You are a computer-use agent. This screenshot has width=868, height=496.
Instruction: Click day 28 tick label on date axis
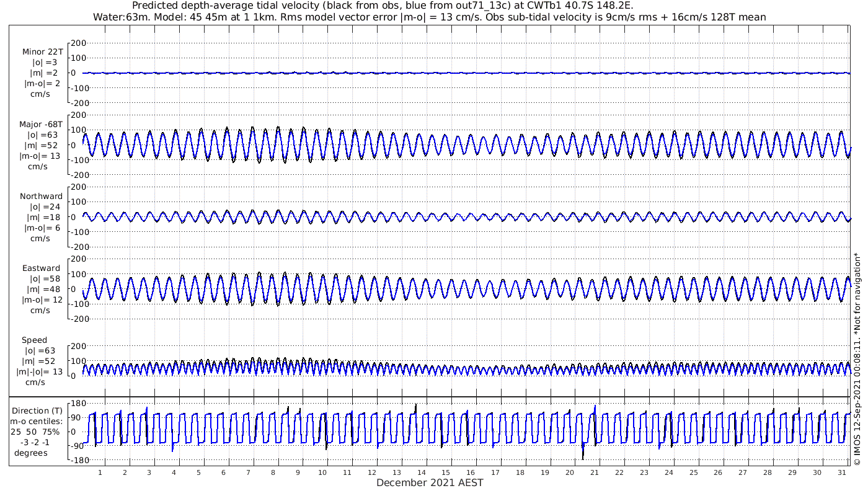[x=768, y=472]
